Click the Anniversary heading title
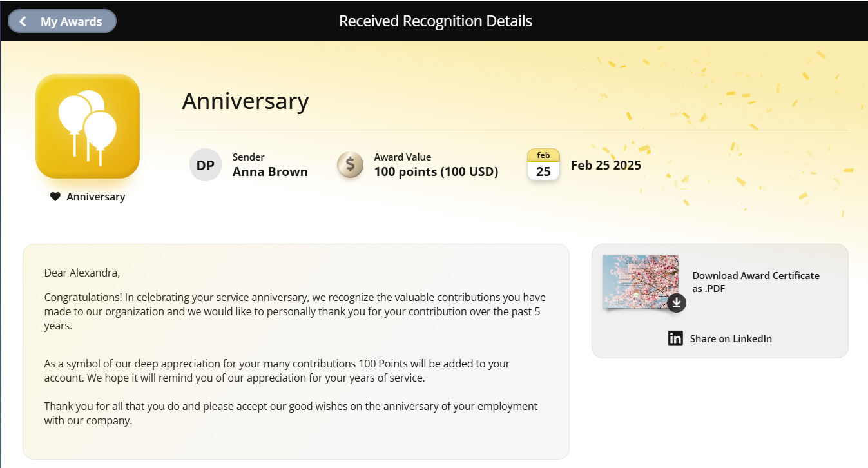 click(246, 101)
